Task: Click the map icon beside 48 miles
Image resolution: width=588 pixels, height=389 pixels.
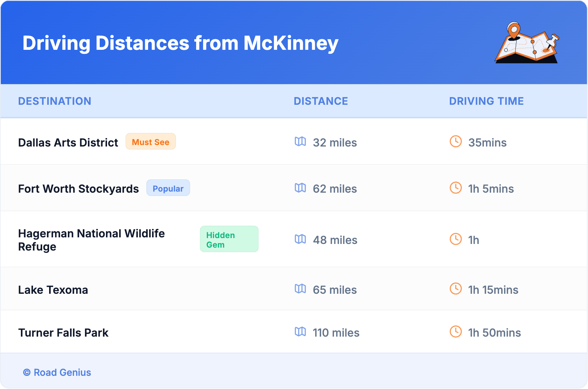Action: pyautogui.click(x=300, y=239)
